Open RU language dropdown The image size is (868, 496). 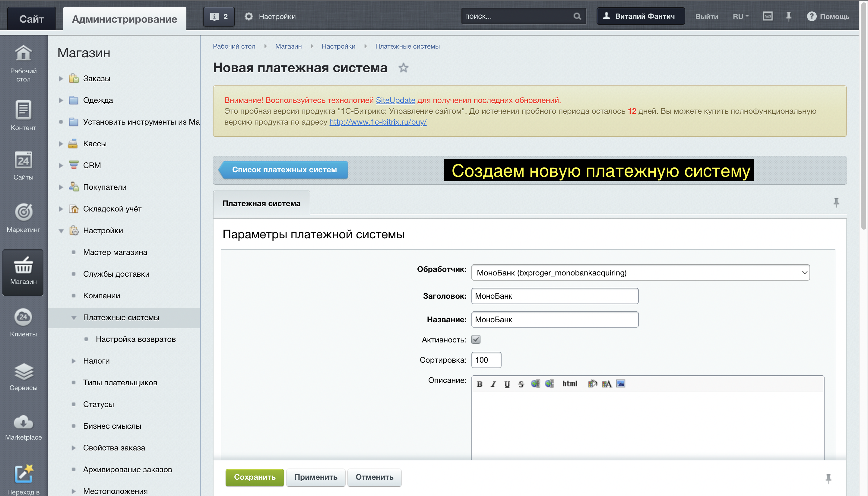tap(741, 16)
